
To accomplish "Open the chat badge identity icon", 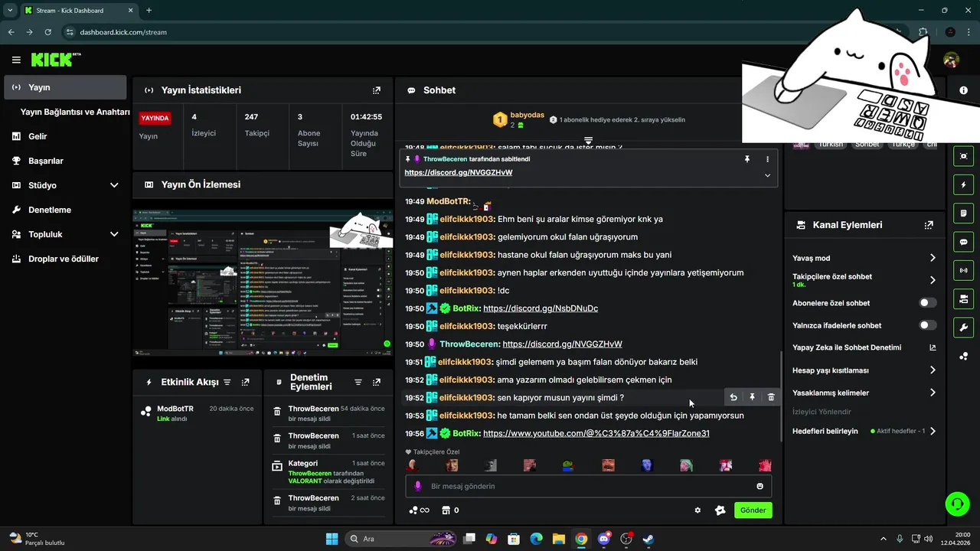I will [720, 510].
